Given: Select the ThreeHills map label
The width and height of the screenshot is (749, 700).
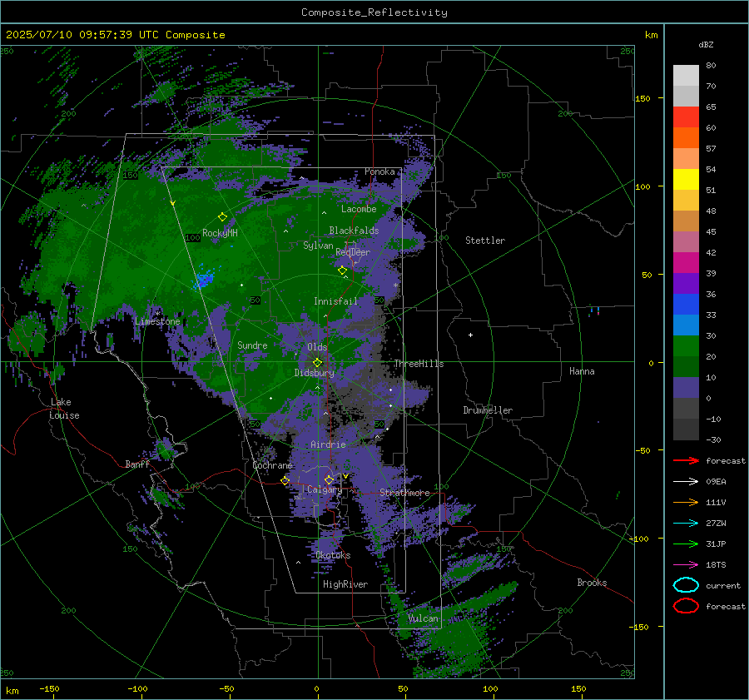Looking at the screenshot, I should (419, 364).
